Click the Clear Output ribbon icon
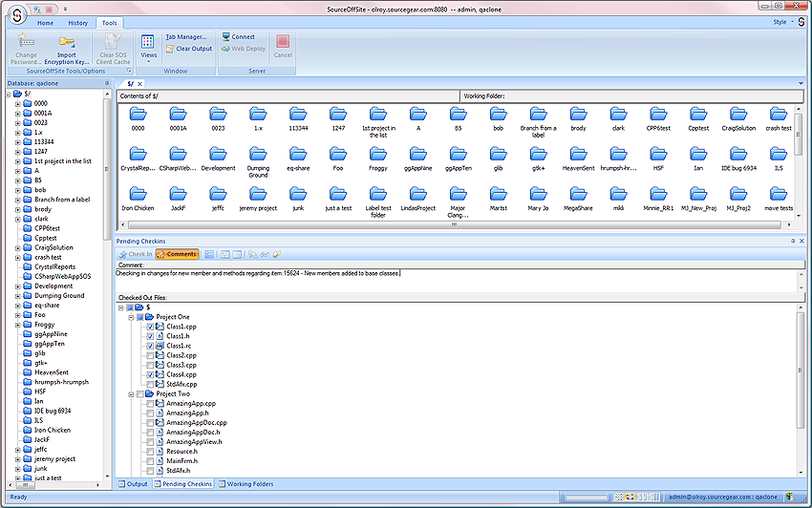Viewport: 812px width, 508px height. (x=170, y=49)
